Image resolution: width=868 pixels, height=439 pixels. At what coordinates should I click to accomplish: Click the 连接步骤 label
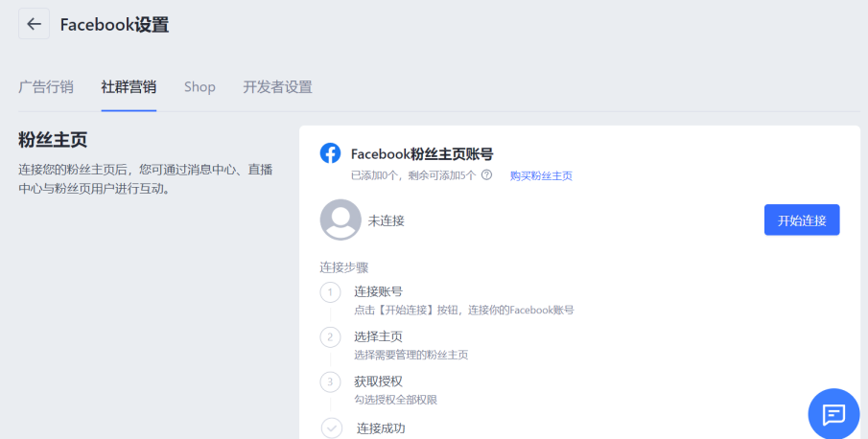coord(344,267)
